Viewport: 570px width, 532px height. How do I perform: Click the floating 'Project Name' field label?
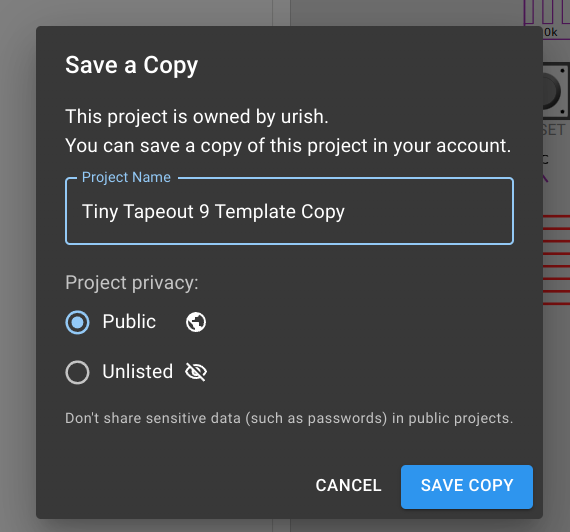(126, 177)
